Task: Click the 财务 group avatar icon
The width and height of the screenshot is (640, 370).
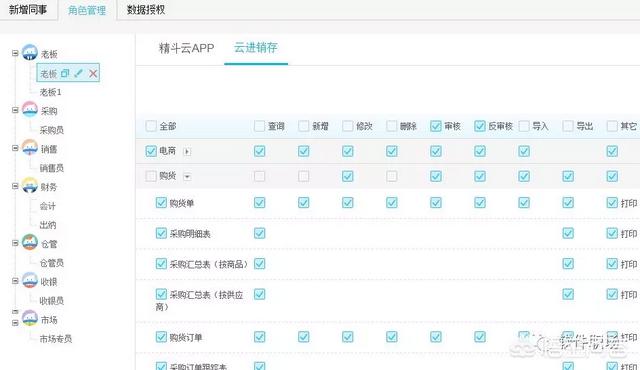Action: click(30, 185)
